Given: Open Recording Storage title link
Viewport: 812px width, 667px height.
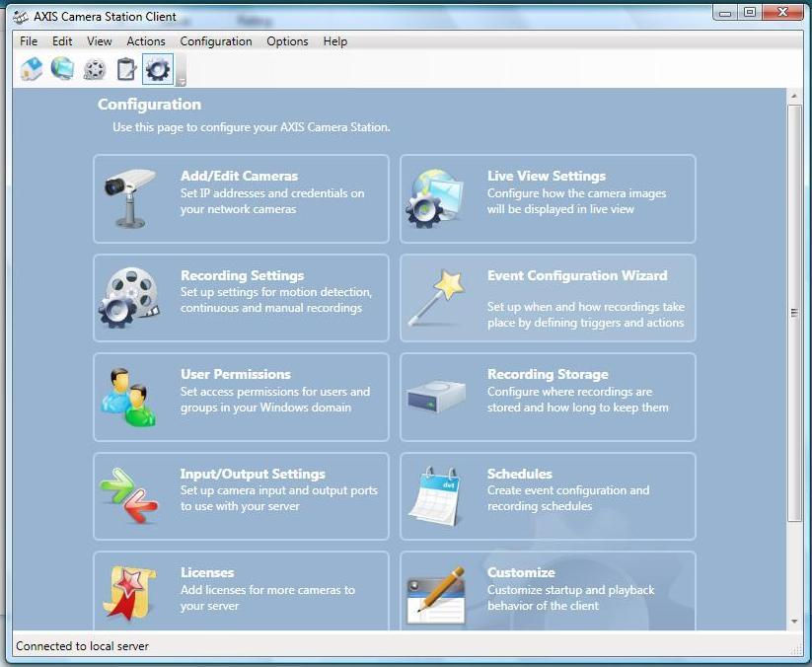Looking at the screenshot, I should (548, 374).
